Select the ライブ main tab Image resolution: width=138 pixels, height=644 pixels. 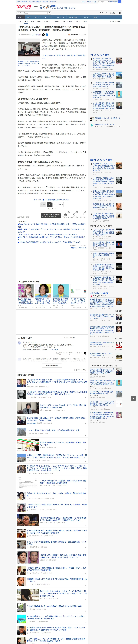click(37, 17)
